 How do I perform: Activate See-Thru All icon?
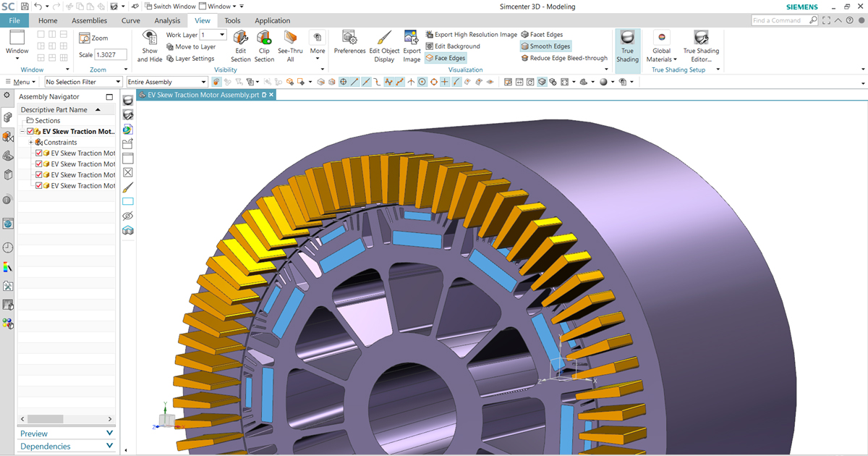tap(290, 38)
